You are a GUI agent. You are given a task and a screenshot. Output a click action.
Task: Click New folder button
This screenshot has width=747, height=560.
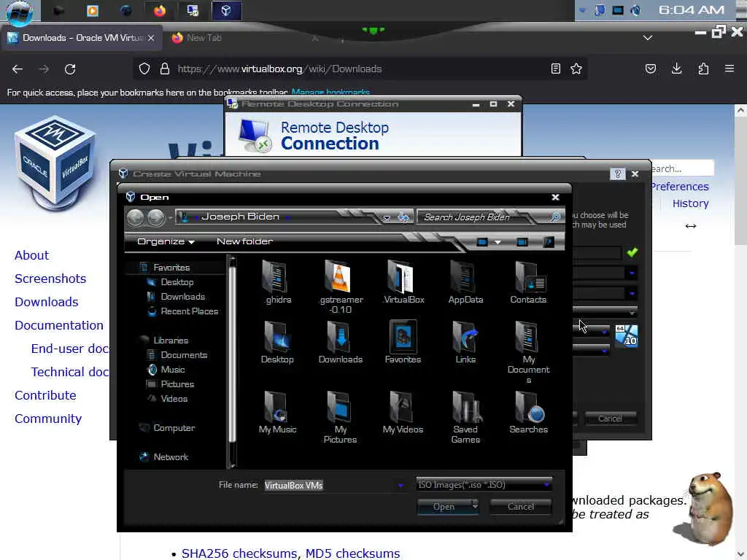pos(245,241)
